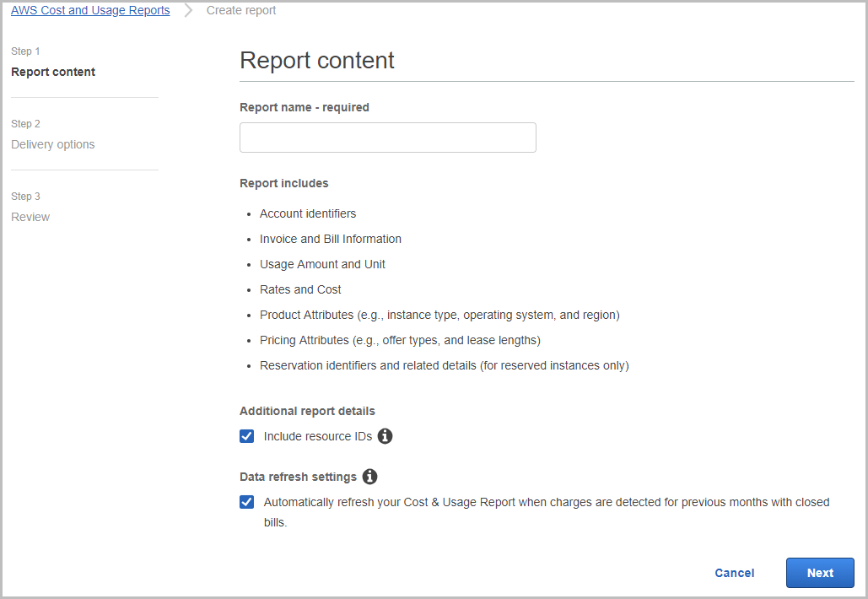Select Step 1 Report content in the sidebar

pyautogui.click(x=53, y=72)
